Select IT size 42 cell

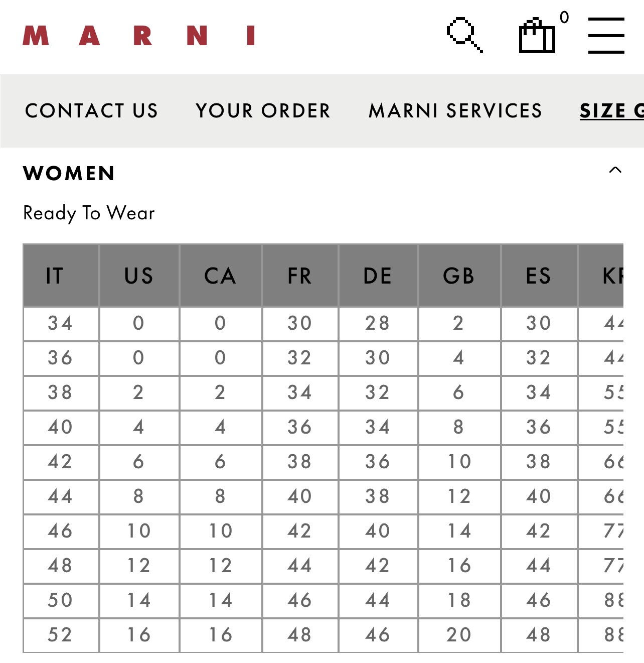click(61, 462)
